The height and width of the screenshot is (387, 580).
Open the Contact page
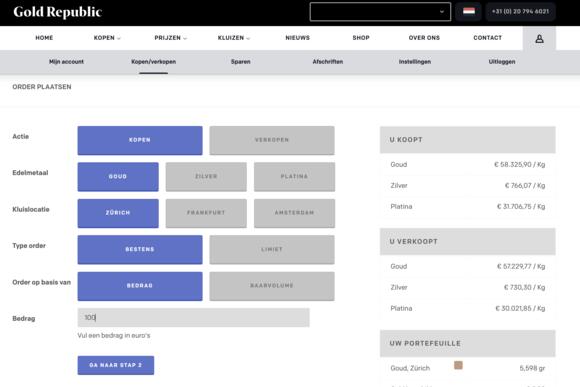pyautogui.click(x=488, y=38)
